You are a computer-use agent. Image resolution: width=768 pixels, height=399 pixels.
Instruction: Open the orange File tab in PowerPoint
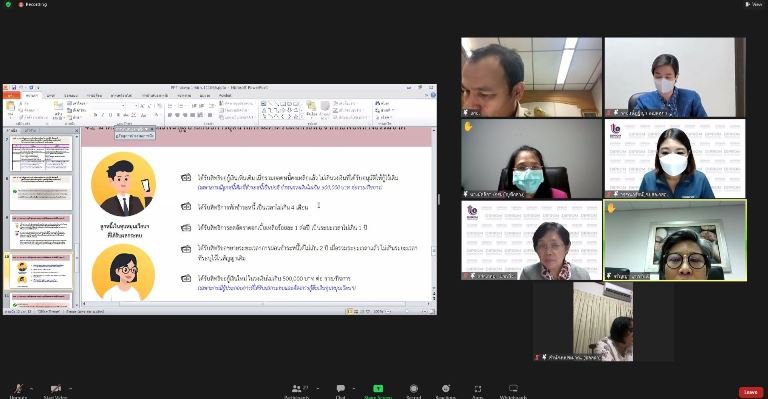coord(11,95)
